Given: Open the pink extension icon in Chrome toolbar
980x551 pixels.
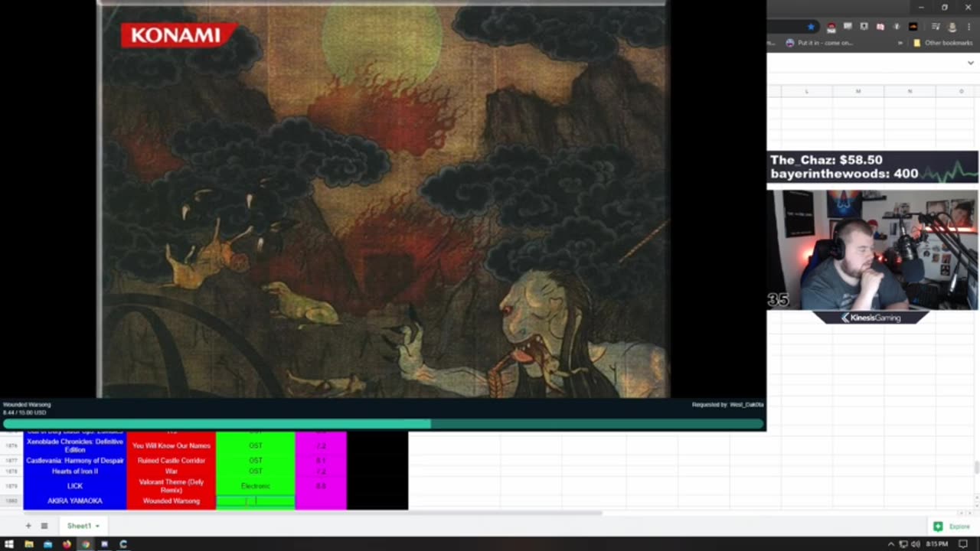Looking at the screenshot, I should tap(880, 27).
